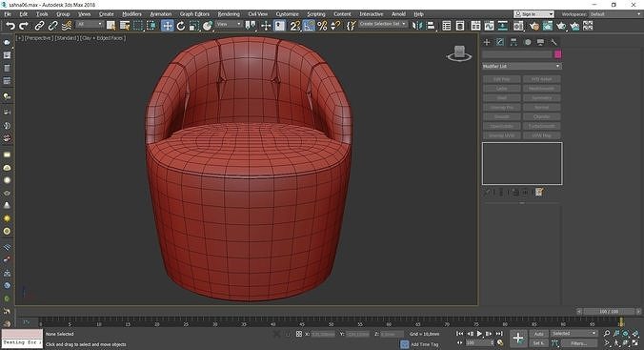Switch to Utilities wrench tab
644x350 pixels.
pyautogui.click(x=553, y=42)
